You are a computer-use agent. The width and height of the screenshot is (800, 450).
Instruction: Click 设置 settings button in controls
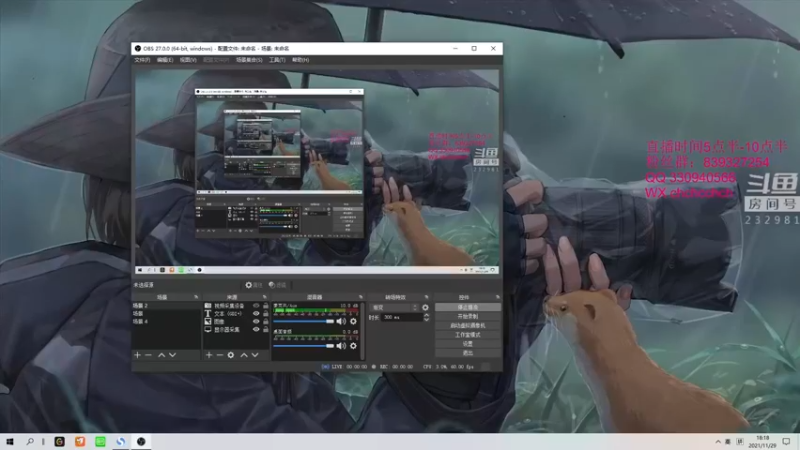tap(467, 344)
